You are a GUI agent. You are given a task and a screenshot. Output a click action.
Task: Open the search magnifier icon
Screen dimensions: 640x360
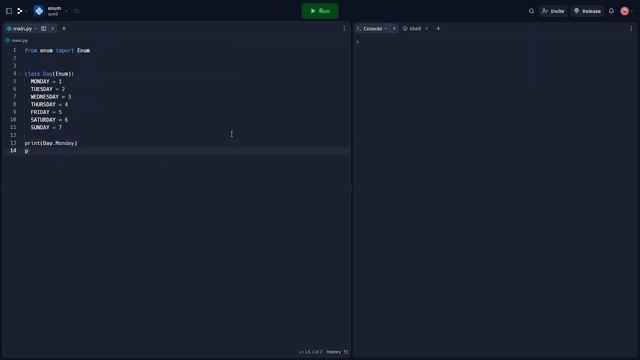pos(531,11)
